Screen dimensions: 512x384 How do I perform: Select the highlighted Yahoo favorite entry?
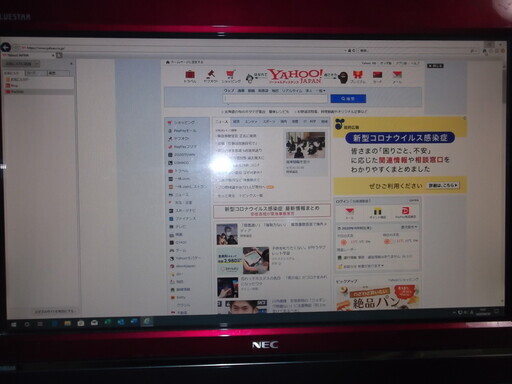tap(39, 91)
